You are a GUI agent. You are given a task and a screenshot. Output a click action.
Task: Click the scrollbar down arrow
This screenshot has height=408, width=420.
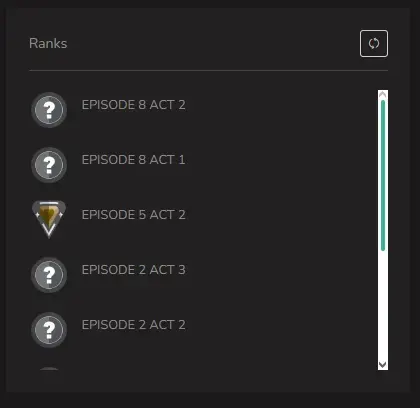(x=383, y=365)
